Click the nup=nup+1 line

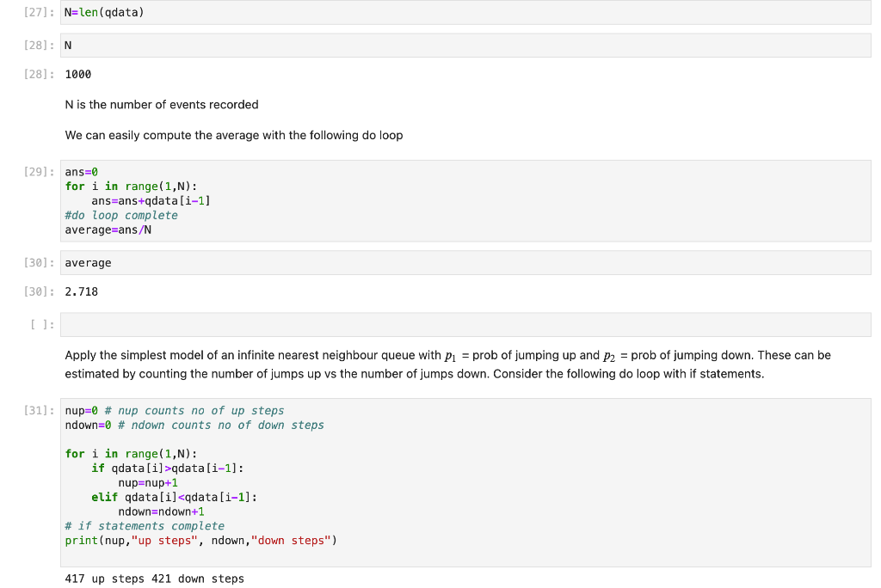(x=148, y=483)
